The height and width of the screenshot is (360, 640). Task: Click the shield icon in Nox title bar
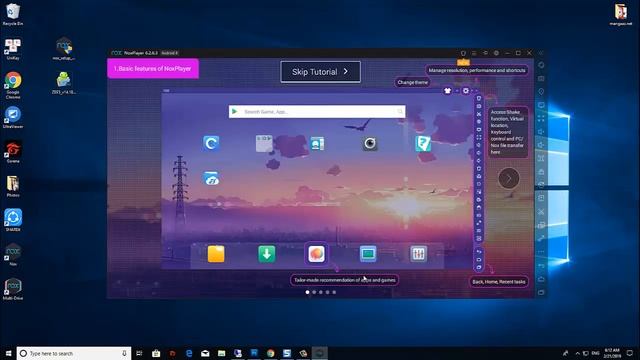[463, 53]
